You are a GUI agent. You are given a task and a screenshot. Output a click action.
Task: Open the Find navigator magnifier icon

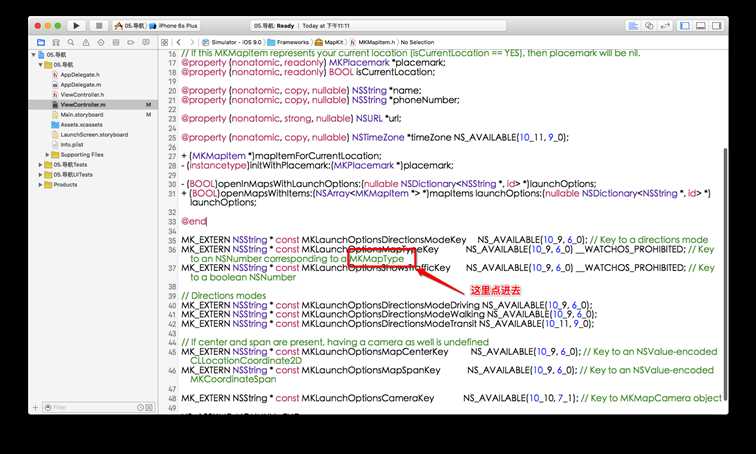point(71,42)
